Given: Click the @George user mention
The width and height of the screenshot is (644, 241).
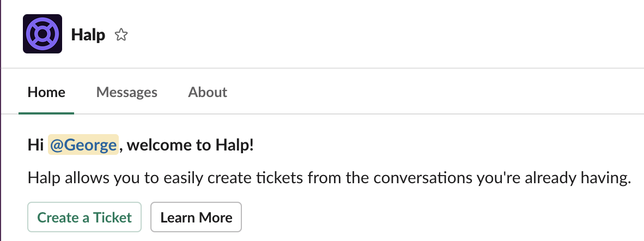Looking at the screenshot, I should click(83, 145).
